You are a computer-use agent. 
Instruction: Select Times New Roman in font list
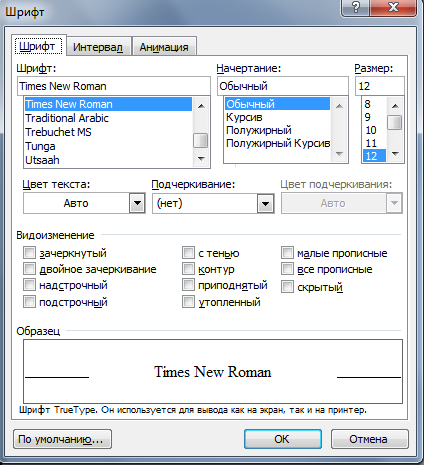pyautogui.click(x=108, y=104)
